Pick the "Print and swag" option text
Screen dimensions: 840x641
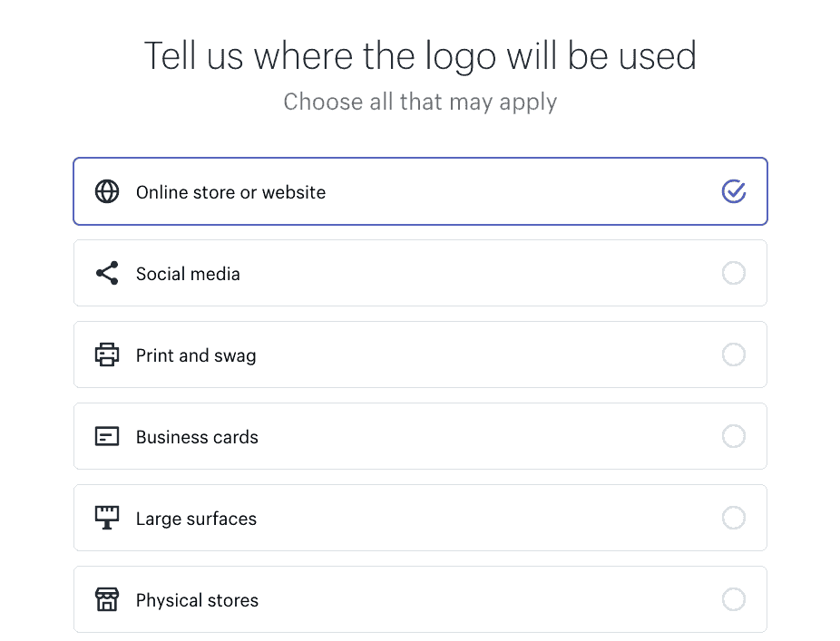point(196,355)
